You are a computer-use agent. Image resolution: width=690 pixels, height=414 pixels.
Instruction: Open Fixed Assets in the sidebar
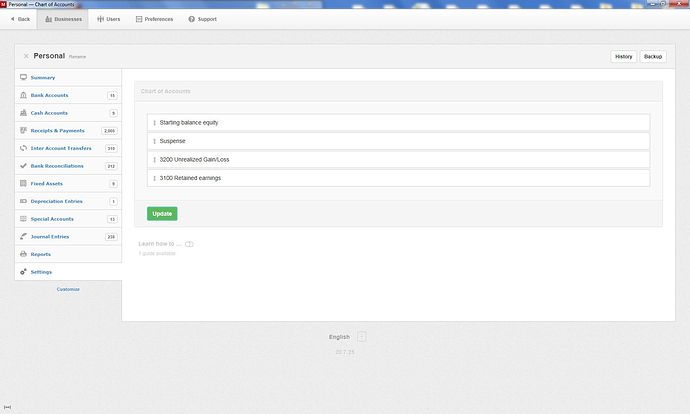point(68,183)
